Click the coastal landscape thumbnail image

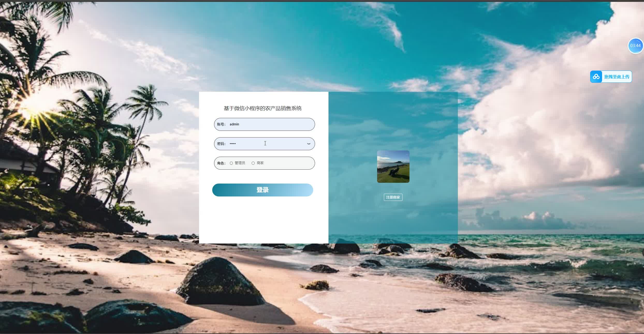[393, 166]
